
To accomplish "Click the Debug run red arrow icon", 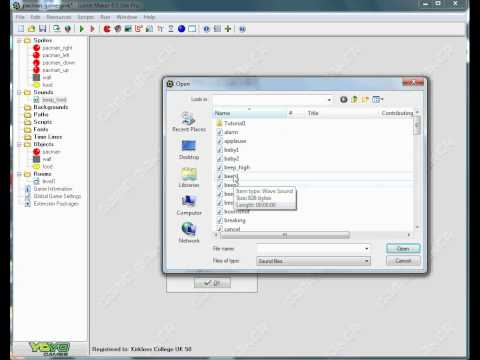I will (x=93, y=29).
